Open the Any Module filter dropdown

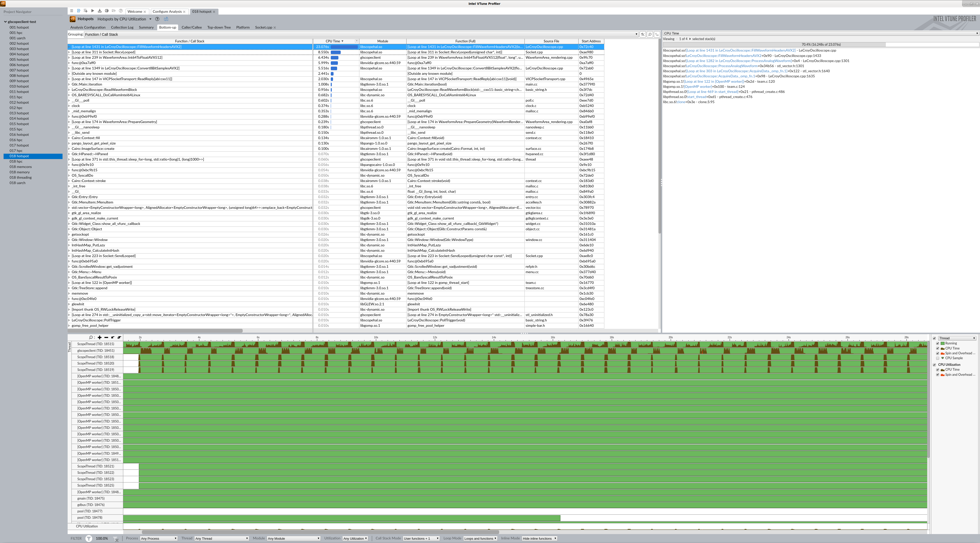[x=293, y=538]
